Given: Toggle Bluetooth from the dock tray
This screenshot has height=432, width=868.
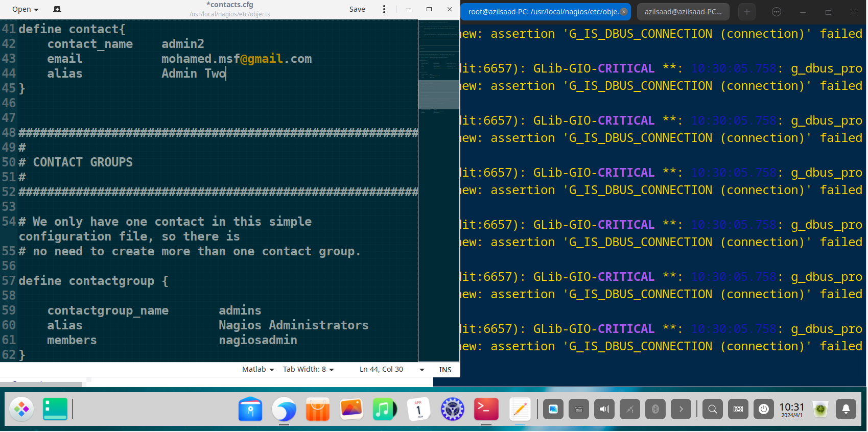Looking at the screenshot, I should [655, 409].
